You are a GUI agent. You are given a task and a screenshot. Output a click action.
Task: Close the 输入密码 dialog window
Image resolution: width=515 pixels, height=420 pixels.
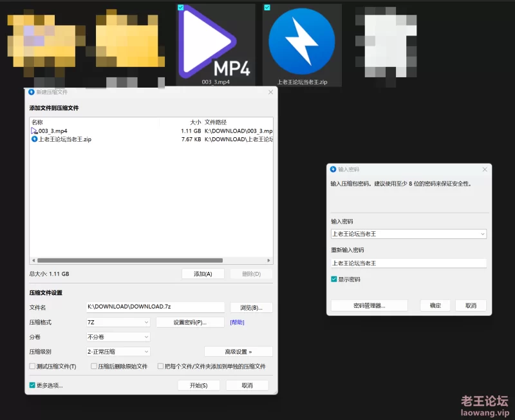click(x=485, y=169)
